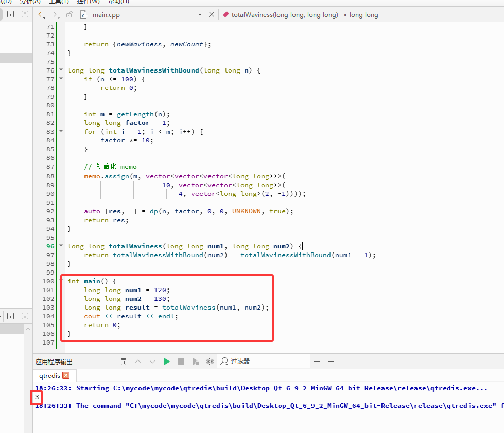
Task: Click the pink symbol icon before totalWaviness
Action: pos(226,14)
